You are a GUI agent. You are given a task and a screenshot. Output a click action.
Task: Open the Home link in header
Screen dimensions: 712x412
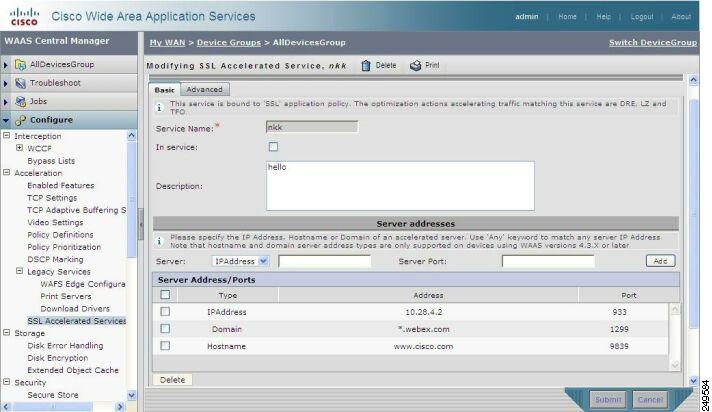point(567,16)
